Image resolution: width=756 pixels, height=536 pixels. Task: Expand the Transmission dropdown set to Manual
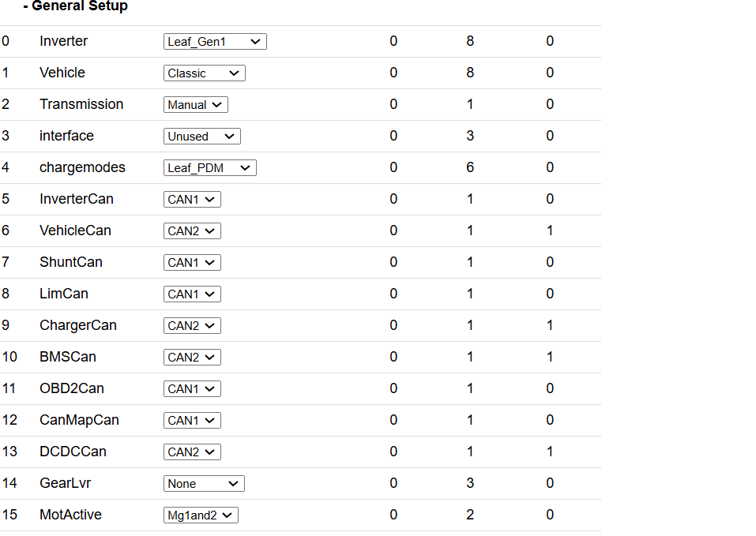click(196, 105)
